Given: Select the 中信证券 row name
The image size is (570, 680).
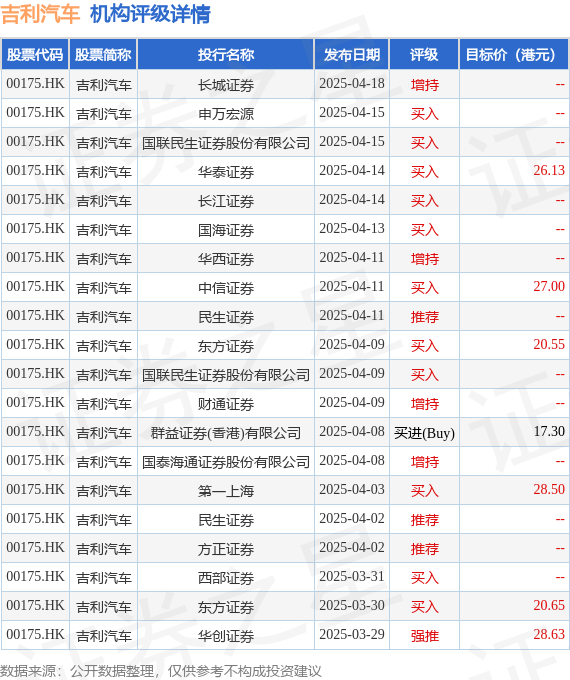Looking at the screenshot, I should click(226, 288).
